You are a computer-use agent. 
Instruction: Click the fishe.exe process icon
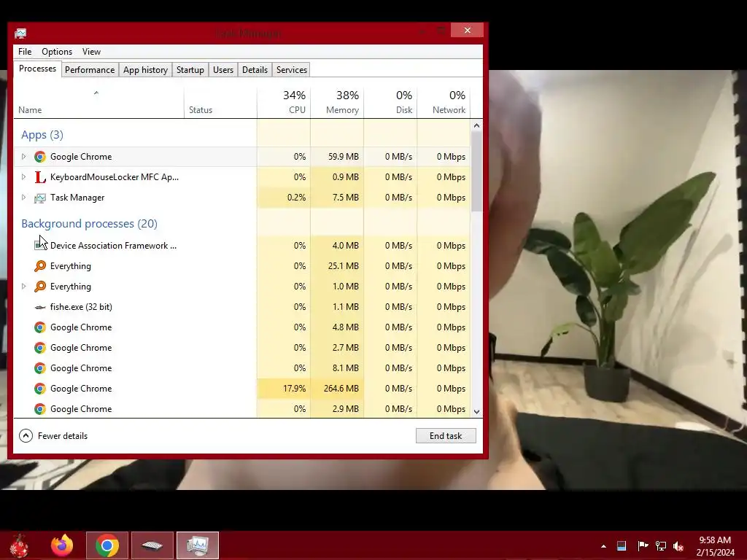coord(40,307)
